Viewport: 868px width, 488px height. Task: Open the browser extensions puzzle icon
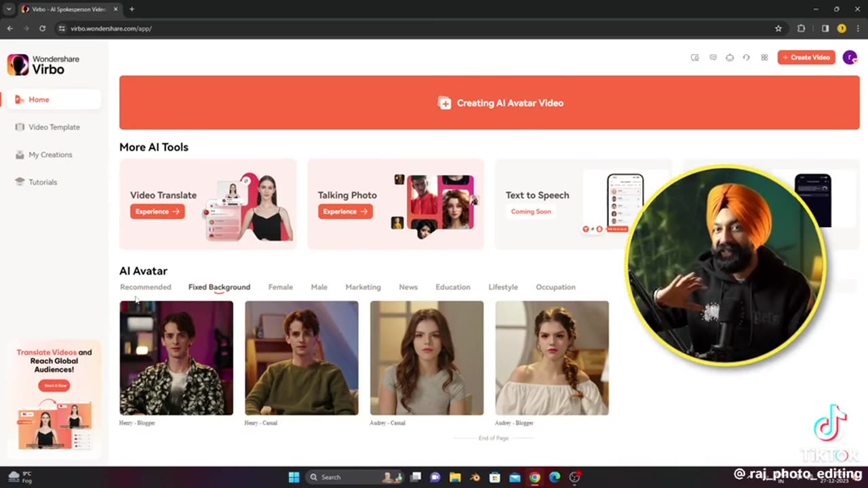(x=802, y=28)
